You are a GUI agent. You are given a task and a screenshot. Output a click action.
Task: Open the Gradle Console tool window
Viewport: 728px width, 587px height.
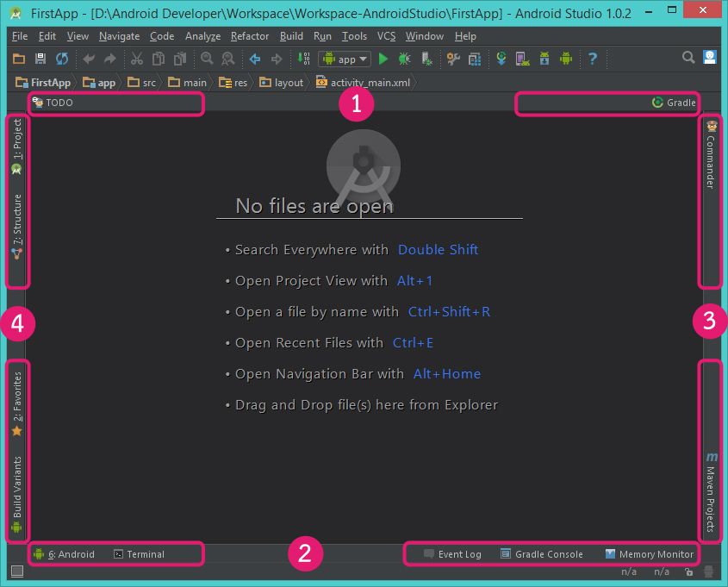(542, 554)
